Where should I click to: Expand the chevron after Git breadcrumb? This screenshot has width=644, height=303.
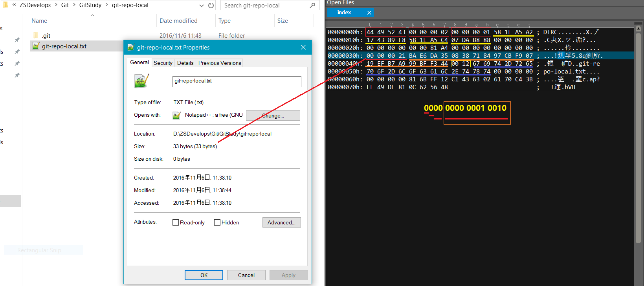coord(74,5)
